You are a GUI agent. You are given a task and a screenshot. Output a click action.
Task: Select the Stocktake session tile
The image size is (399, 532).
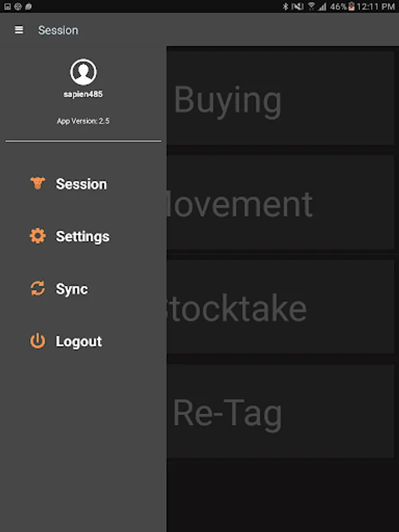280,307
